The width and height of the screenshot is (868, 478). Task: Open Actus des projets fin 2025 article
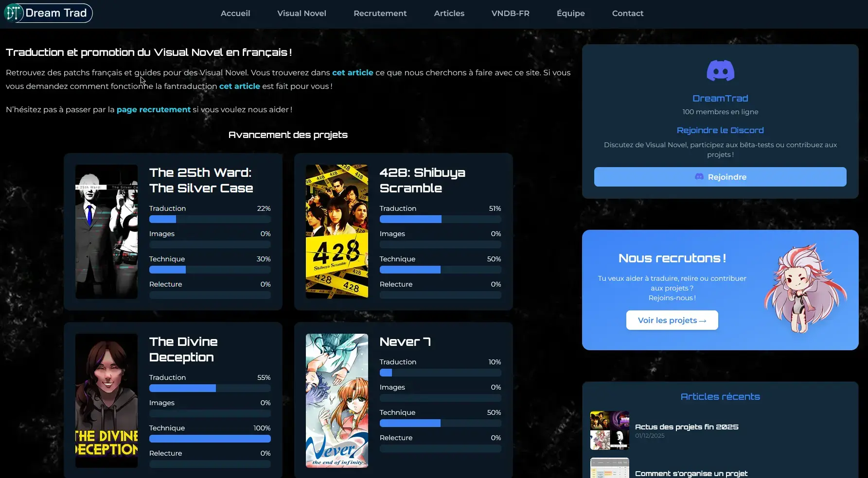[x=687, y=427]
